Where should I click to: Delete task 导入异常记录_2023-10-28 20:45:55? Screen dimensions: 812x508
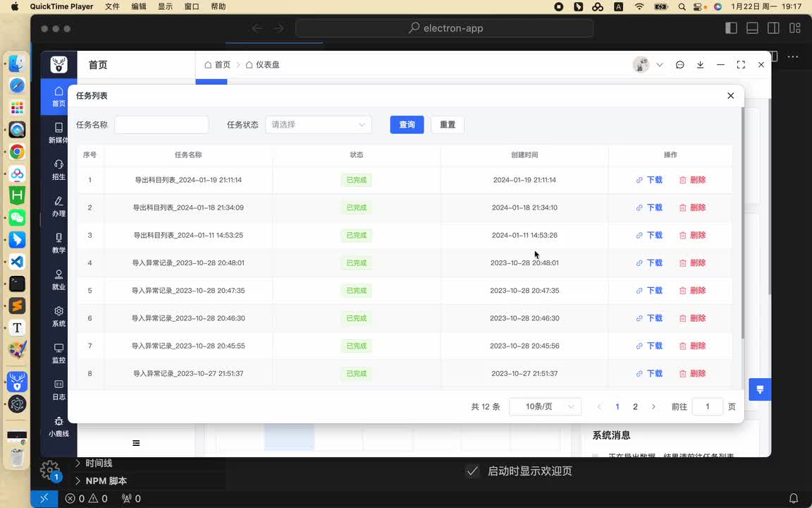[x=692, y=346]
